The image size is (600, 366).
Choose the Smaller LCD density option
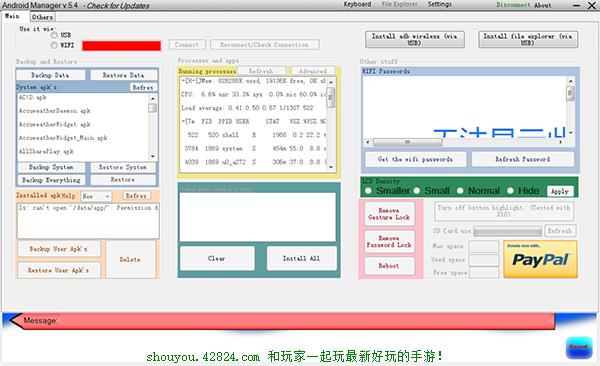(x=368, y=191)
